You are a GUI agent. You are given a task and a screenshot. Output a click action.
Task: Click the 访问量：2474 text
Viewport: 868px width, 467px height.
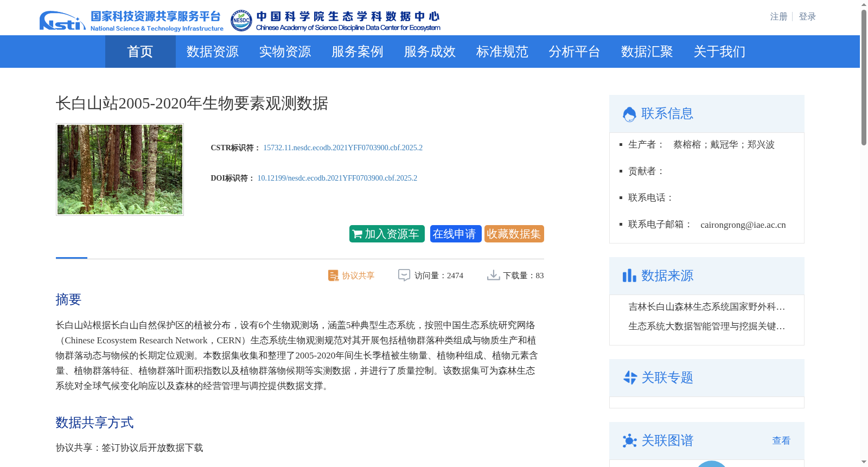point(439,276)
